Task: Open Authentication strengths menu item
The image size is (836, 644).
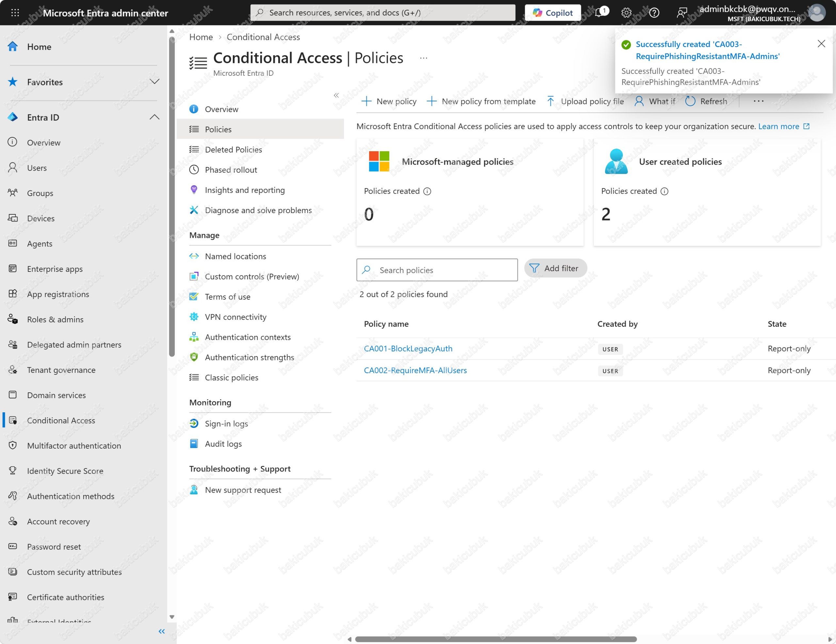Action: coord(249,357)
